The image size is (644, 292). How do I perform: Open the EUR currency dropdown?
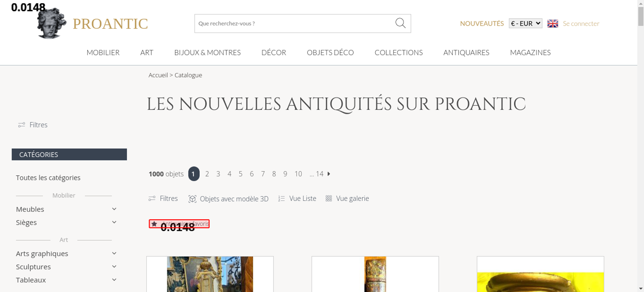tap(525, 23)
